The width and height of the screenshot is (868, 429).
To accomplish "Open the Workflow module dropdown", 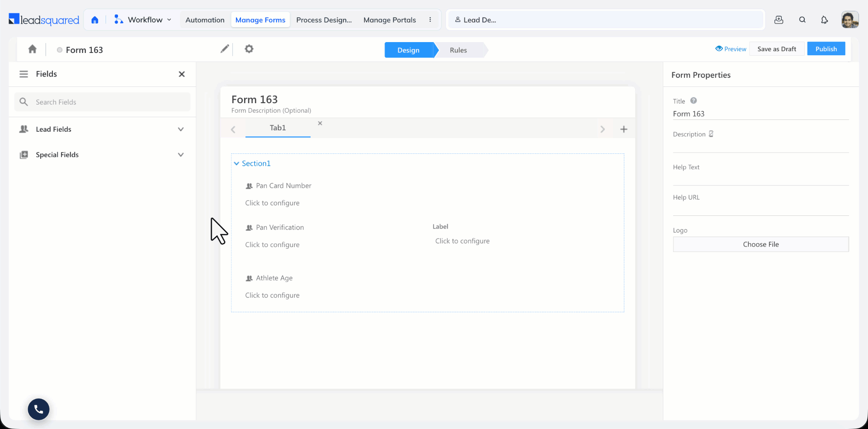I will (143, 20).
